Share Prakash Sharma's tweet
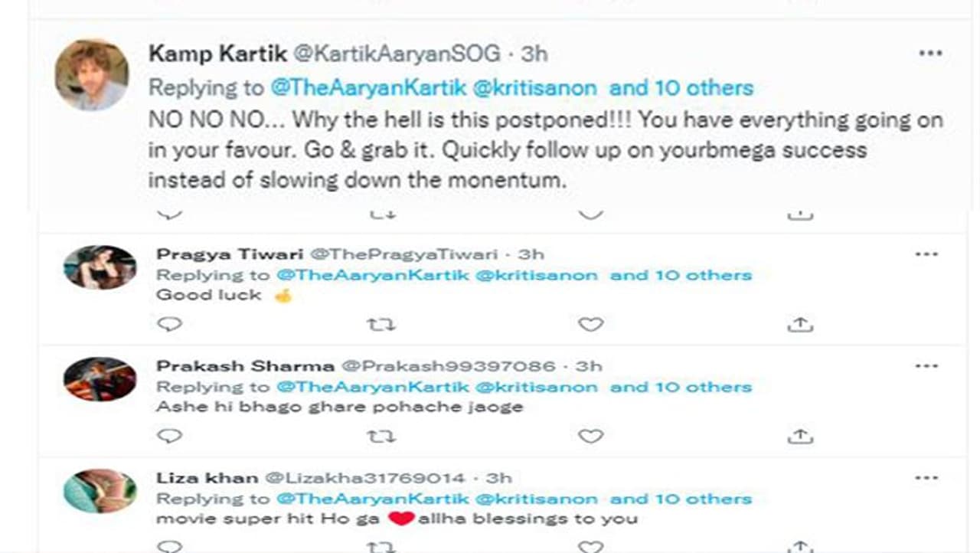The width and height of the screenshot is (980, 553). point(799,437)
